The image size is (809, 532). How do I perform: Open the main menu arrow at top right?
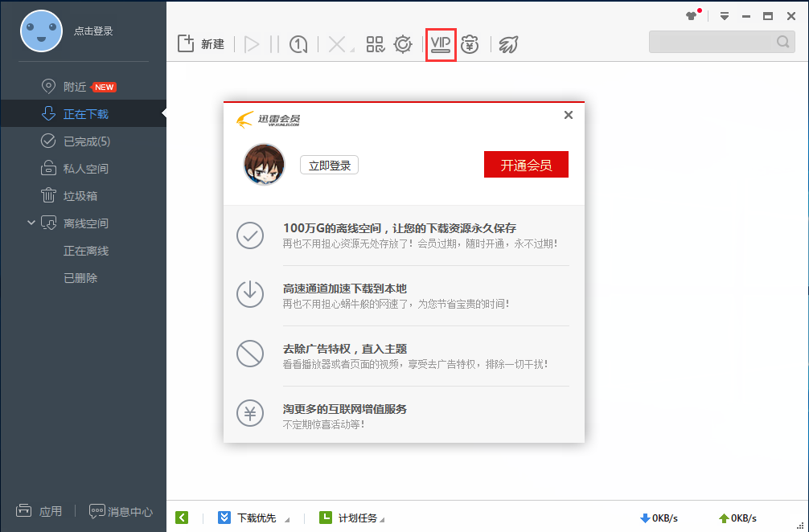point(725,14)
